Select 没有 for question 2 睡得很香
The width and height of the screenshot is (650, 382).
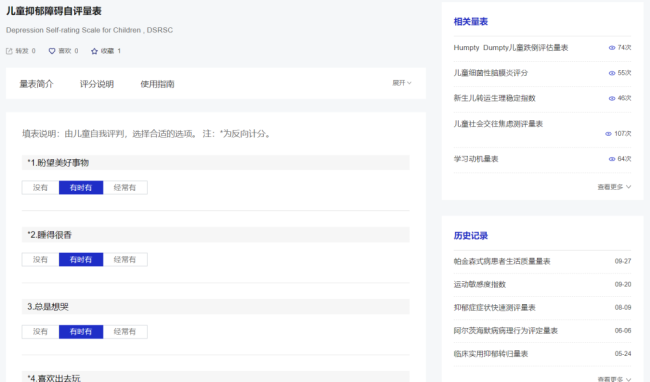(40, 260)
